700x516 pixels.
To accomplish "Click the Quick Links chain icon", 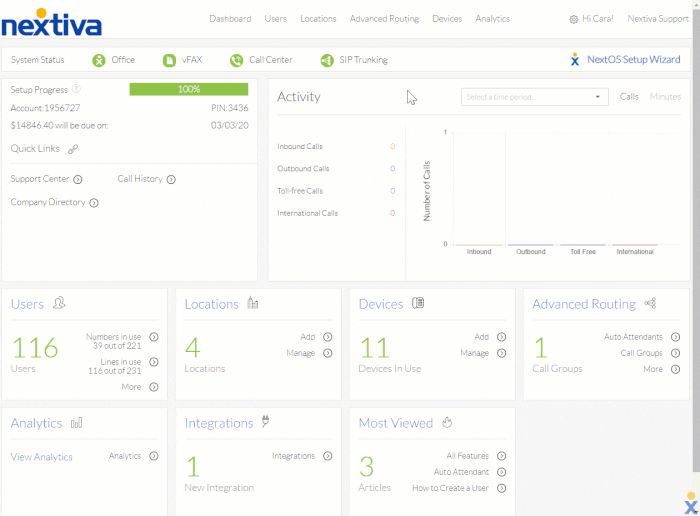I will [x=73, y=149].
